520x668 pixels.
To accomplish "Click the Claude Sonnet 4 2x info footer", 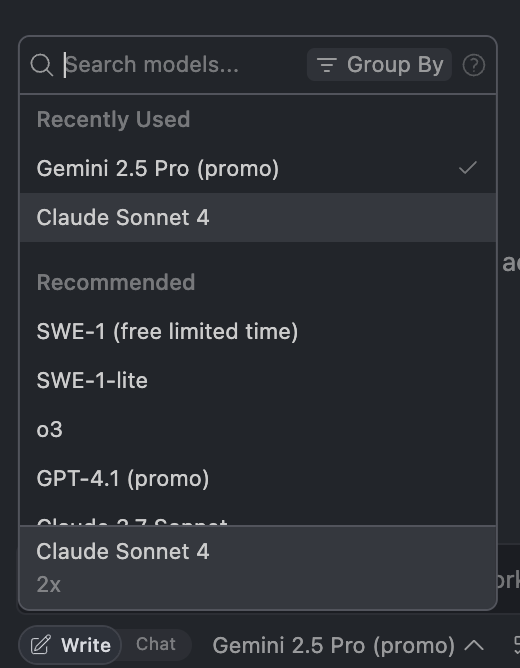I will tap(258, 567).
